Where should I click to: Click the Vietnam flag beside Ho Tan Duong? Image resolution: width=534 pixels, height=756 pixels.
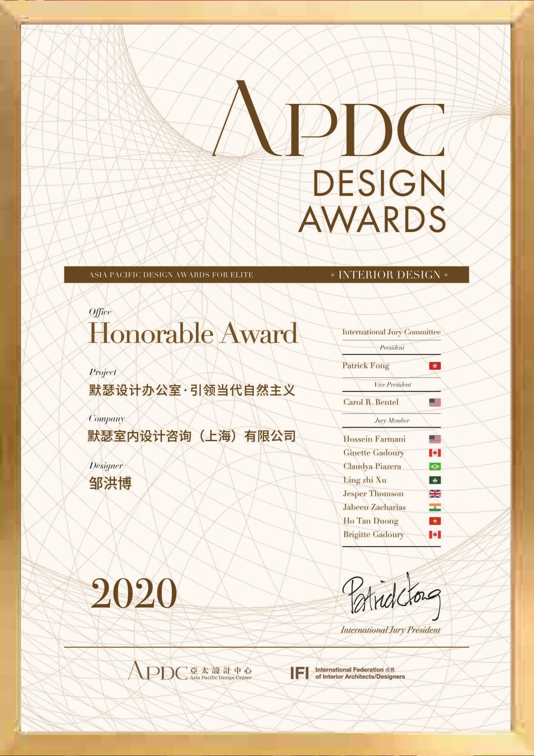435,521
